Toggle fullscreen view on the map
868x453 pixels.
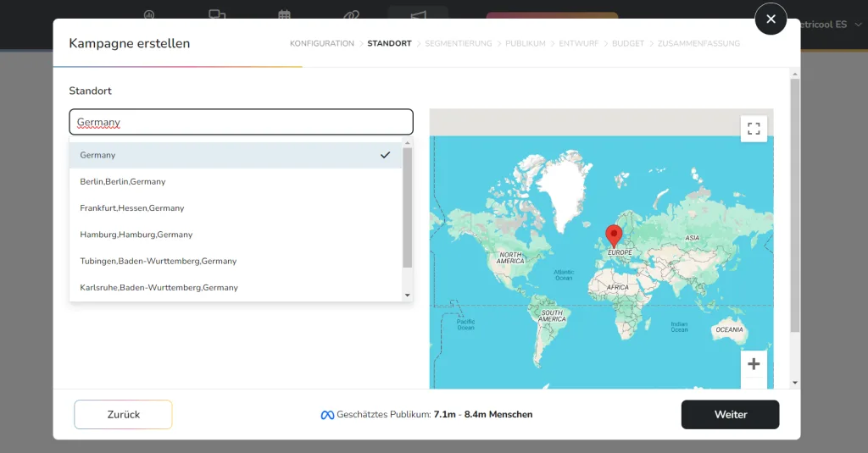(x=754, y=129)
